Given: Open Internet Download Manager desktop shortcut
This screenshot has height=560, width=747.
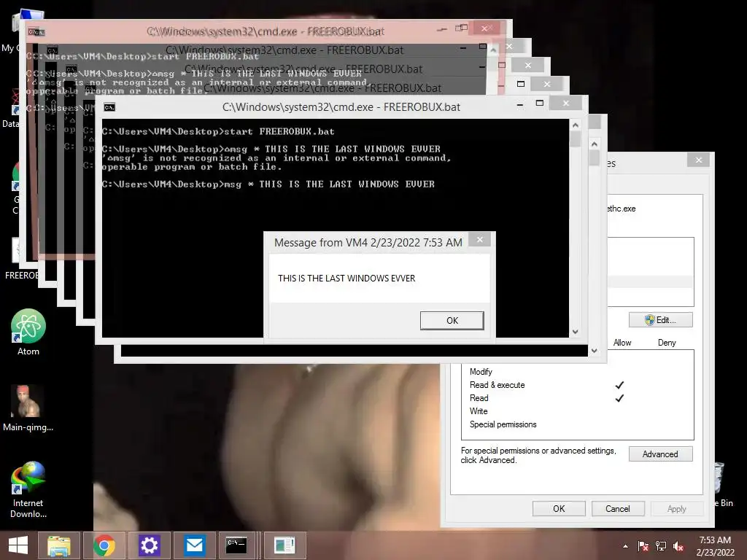Looking at the screenshot, I should click(x=28, y=489).
